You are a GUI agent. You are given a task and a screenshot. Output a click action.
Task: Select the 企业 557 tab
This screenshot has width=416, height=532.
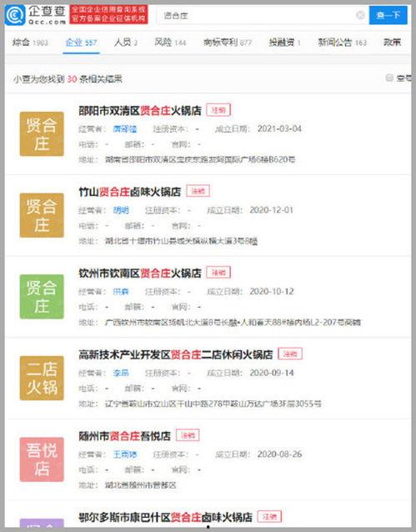[81, 43]
